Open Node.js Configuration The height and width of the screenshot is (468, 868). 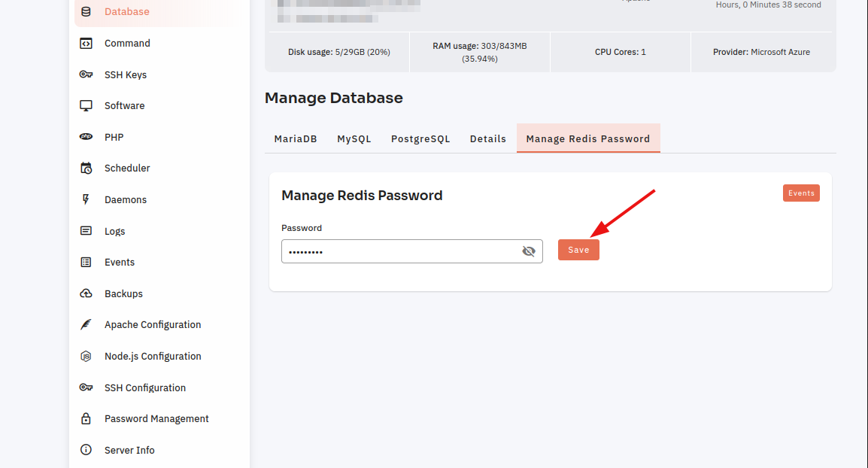pos(153,357)
